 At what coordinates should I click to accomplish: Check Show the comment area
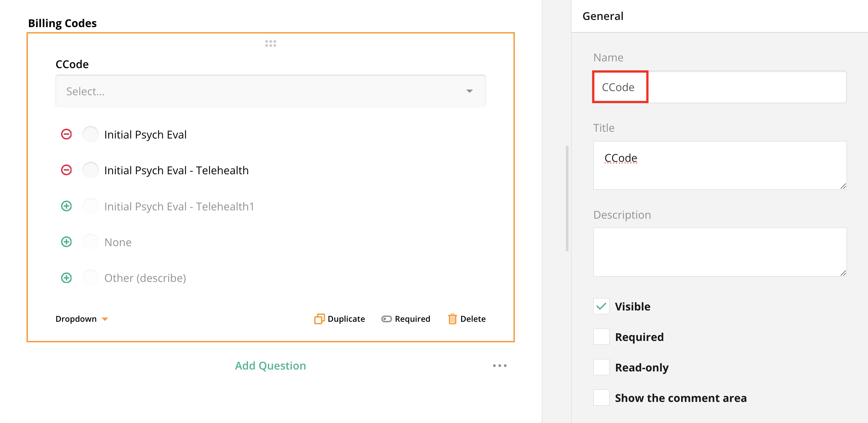(601, 398)
